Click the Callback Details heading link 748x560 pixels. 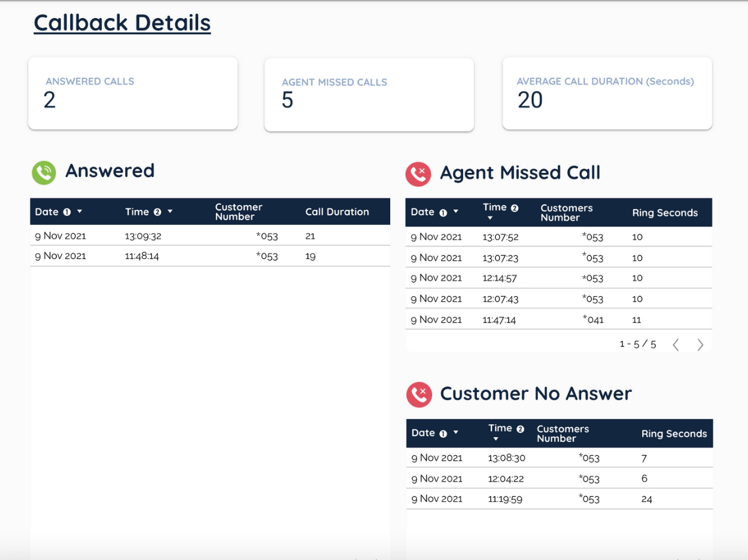point(122,23)
